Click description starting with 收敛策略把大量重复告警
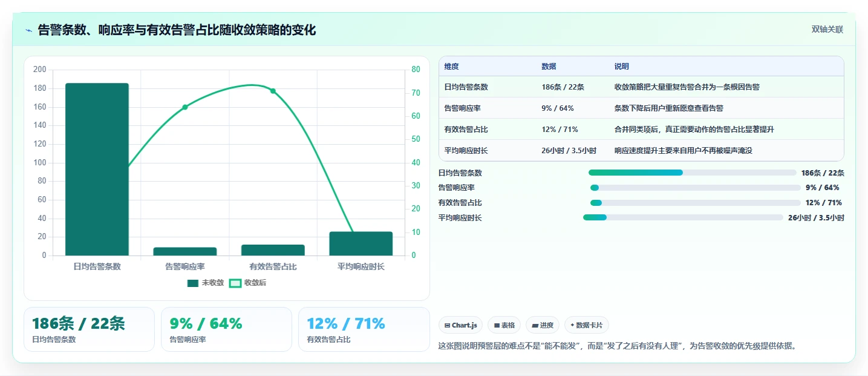868x376 pixels. 687,87
